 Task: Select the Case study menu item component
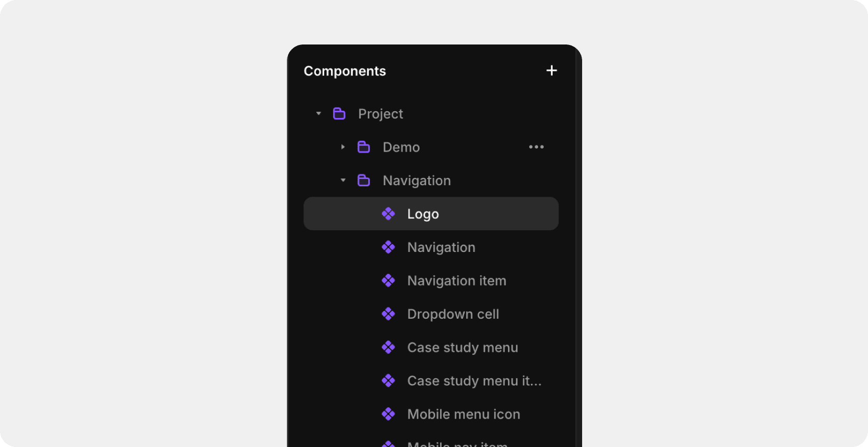(x=473, y=380)
